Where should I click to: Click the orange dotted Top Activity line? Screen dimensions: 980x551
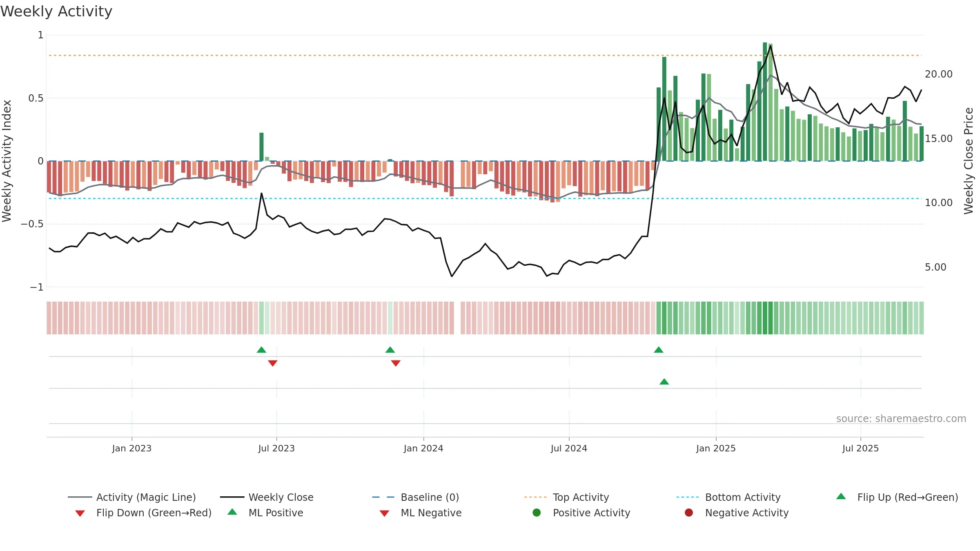point(485,55)
